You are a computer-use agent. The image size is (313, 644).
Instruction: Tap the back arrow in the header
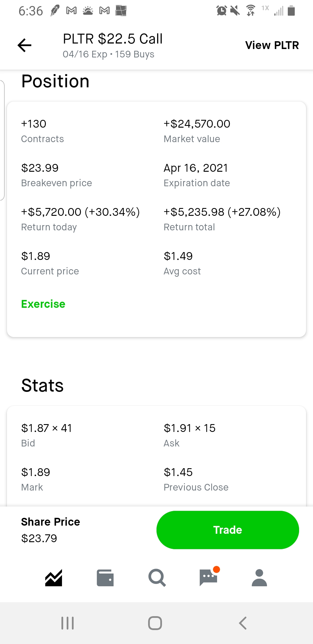(x=24, y=45)
